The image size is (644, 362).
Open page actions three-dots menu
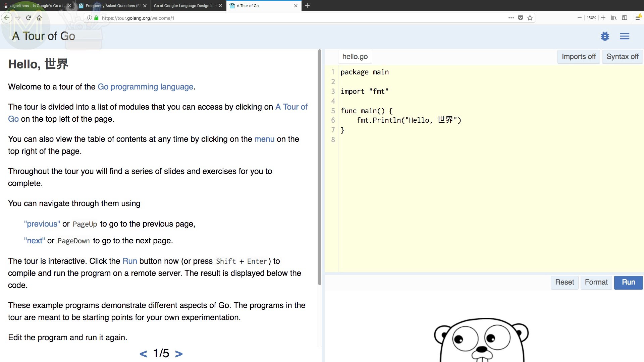coord(511,18)
